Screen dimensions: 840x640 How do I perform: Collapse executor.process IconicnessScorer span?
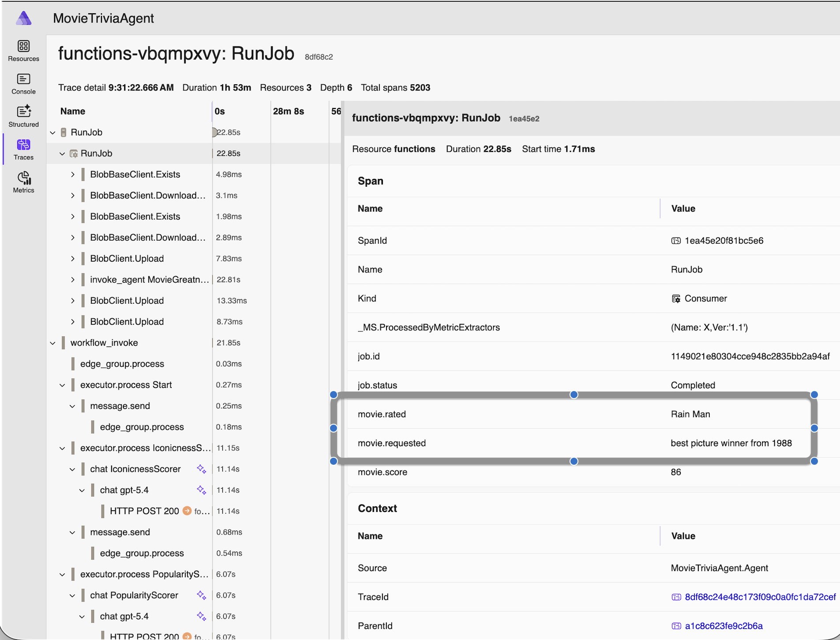pos(63,448)
